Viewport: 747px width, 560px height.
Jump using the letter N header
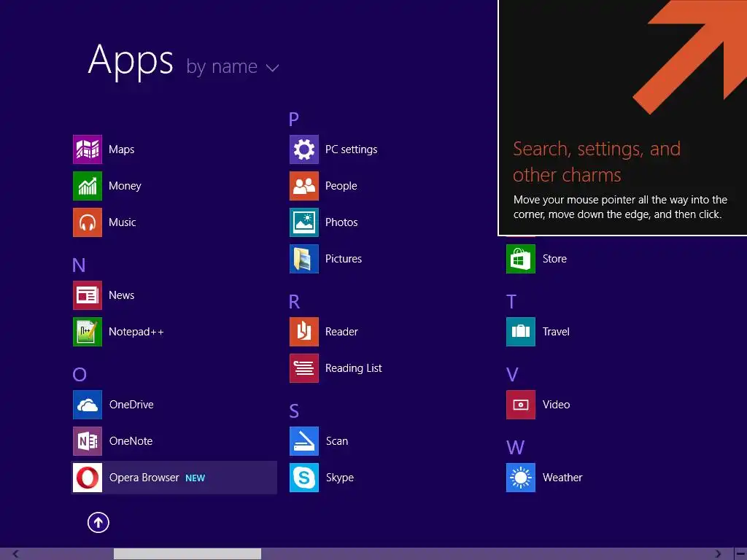[79, 265]
